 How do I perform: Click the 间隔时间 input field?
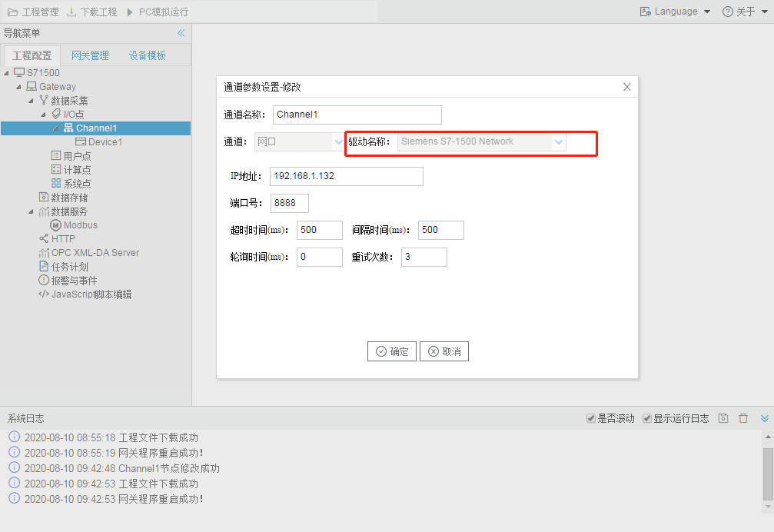(441, 230)
